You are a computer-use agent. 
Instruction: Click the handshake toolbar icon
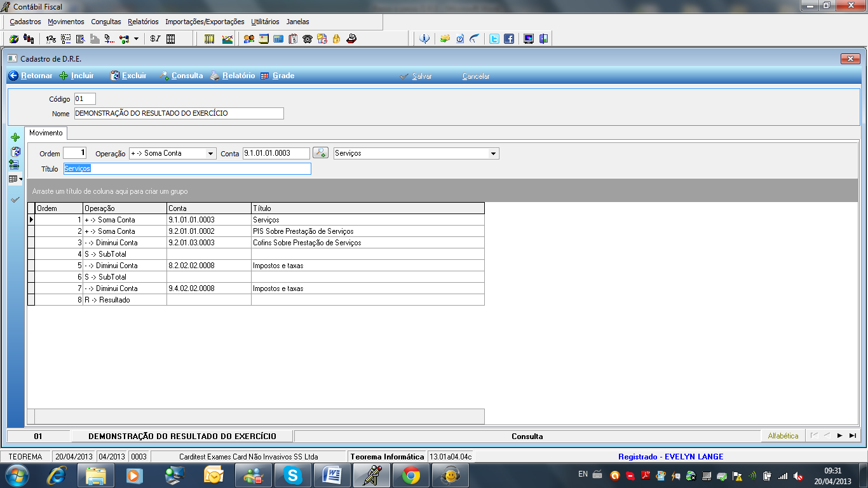click(445, 39)
